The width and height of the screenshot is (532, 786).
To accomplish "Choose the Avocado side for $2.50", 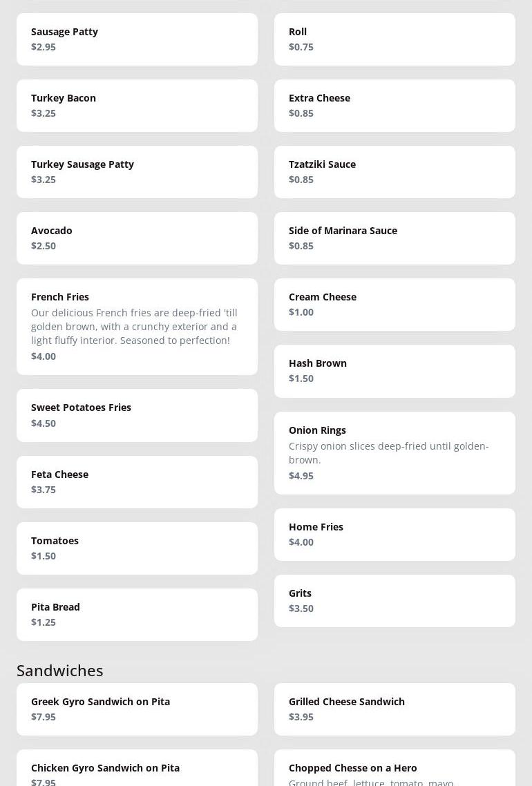I will 137,238.
